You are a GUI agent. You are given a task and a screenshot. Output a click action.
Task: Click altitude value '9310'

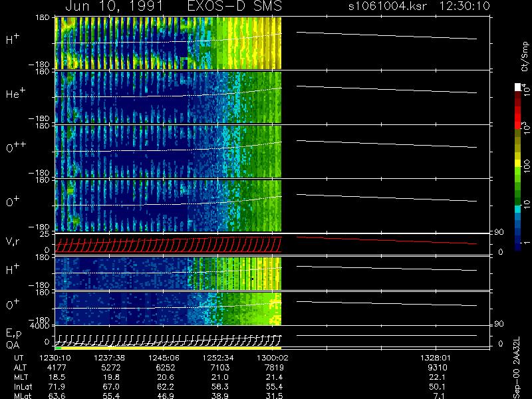coord(438,368)
